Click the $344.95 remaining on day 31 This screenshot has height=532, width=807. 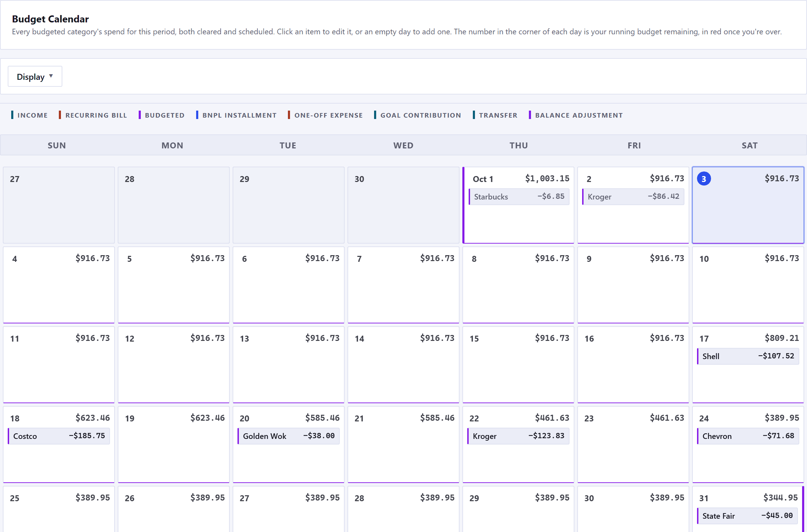click(x=780, y=498)
